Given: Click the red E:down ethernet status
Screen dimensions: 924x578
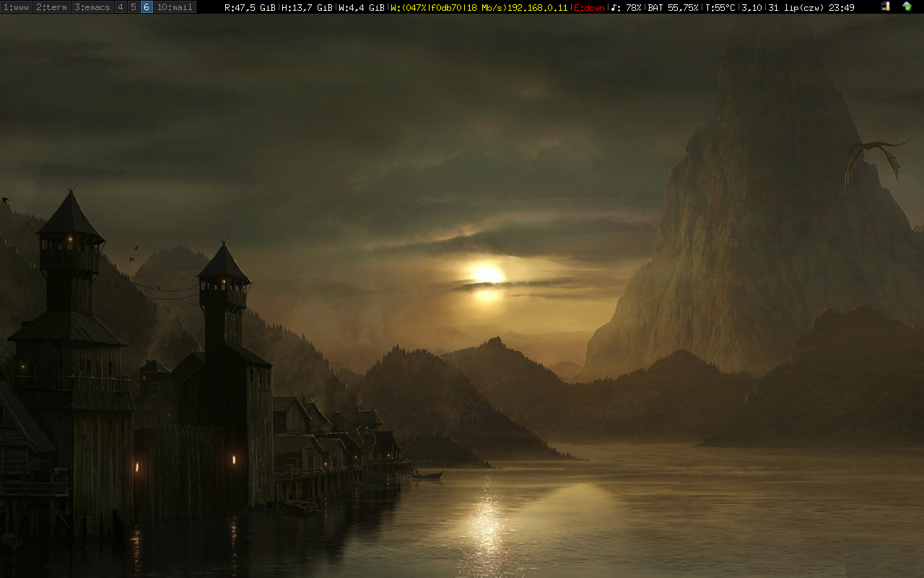Looking at the screenshot, I should pyautogui.click(x=589, y=7).
